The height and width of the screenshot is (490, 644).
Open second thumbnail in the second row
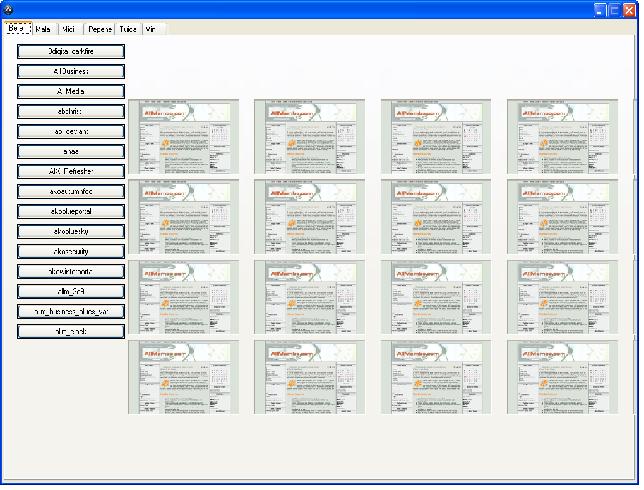(309, 217)
